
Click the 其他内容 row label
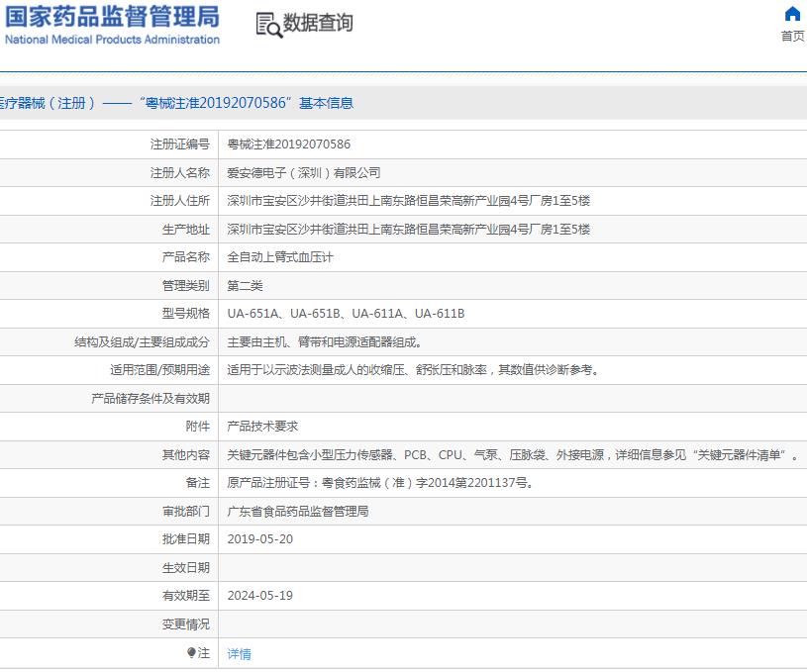coord(186,455)
